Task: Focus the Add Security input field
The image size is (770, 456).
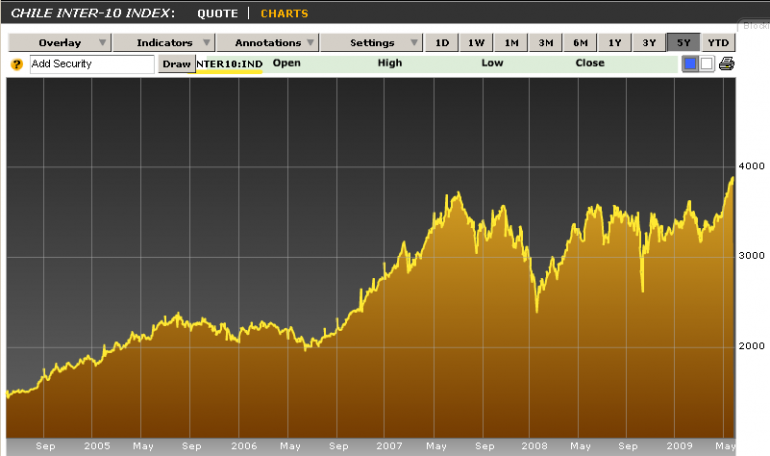Action: pyautogui.click(x=92, y=64)
